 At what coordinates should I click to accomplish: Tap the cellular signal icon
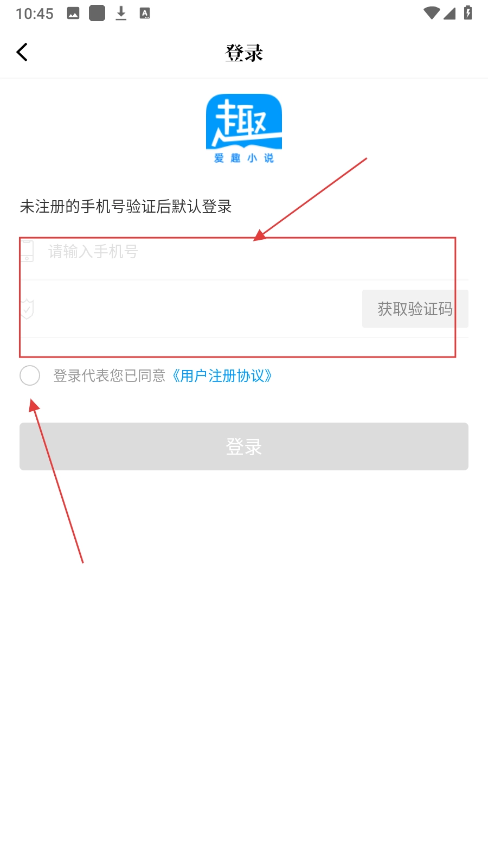point(450,13)
